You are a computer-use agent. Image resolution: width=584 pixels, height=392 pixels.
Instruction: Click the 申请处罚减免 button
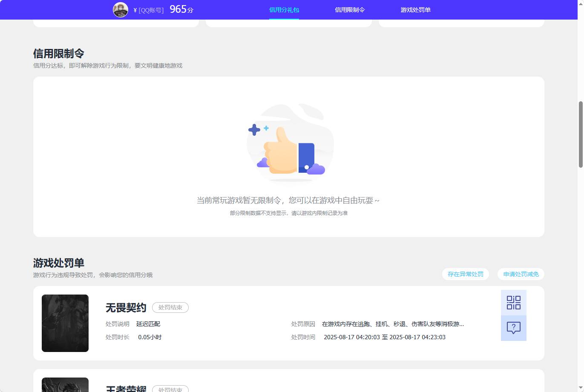click(x=521, y=274)
